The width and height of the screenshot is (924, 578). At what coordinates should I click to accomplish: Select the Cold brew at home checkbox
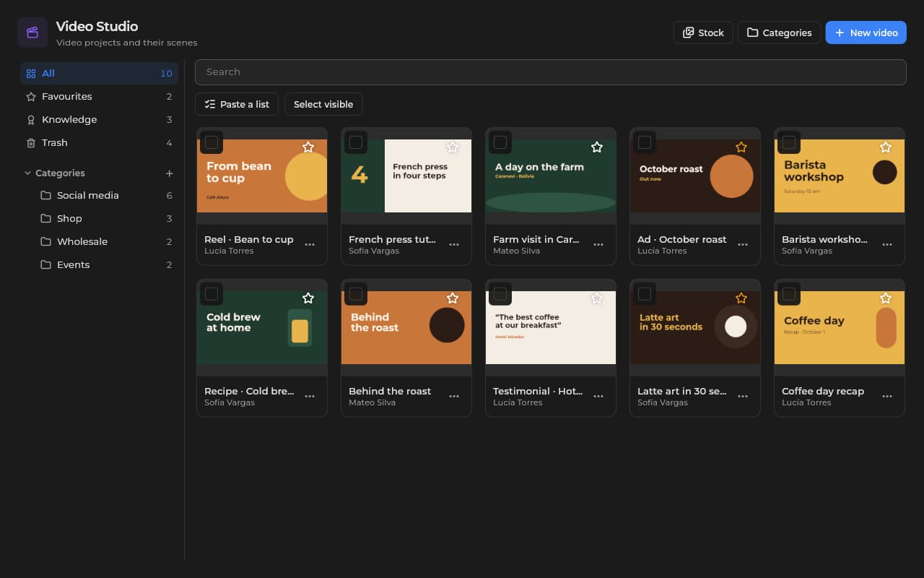(212, 294)
